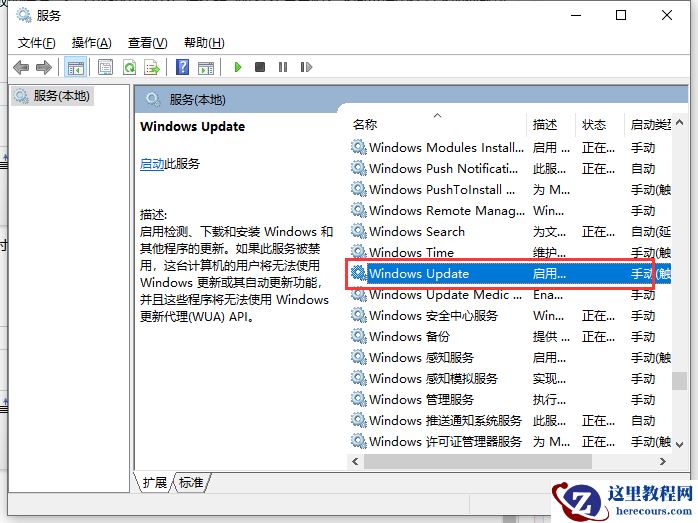This screenshot has width=698, height=523.
Task: Click the horizontal scrollbar left arrow
Action: coord(355,462)
